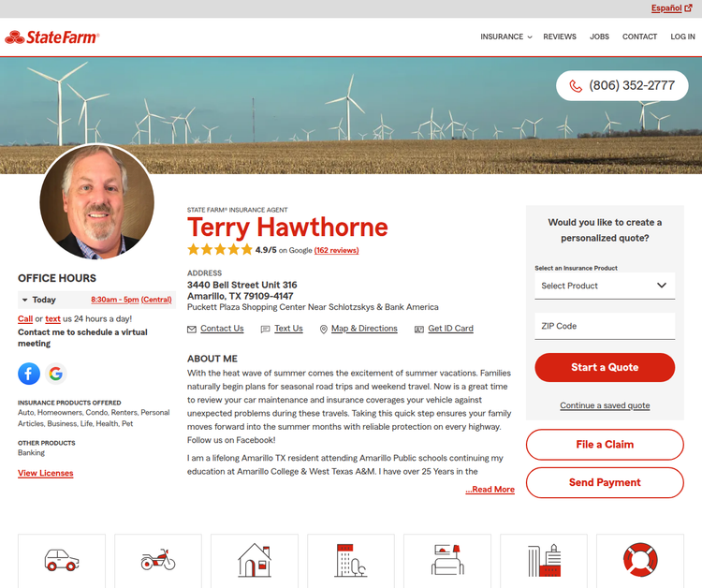Switch the site to Español
Image resolution: width=702 pixels, height=588 pixels.
point(666,8)
